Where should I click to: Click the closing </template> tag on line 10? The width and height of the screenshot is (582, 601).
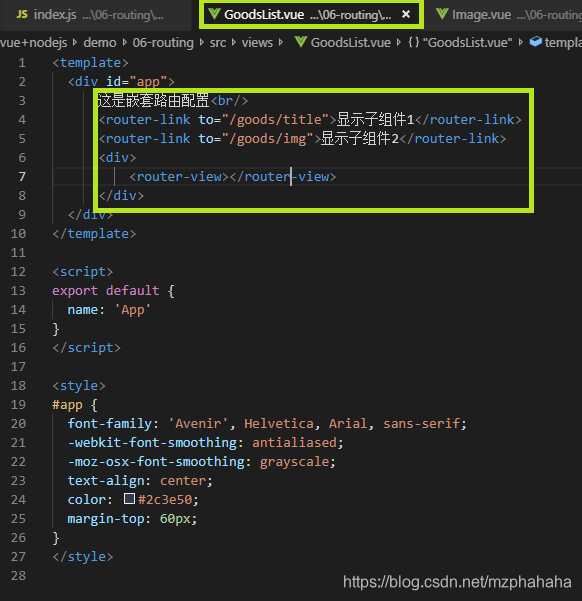[x=94, y=234]
